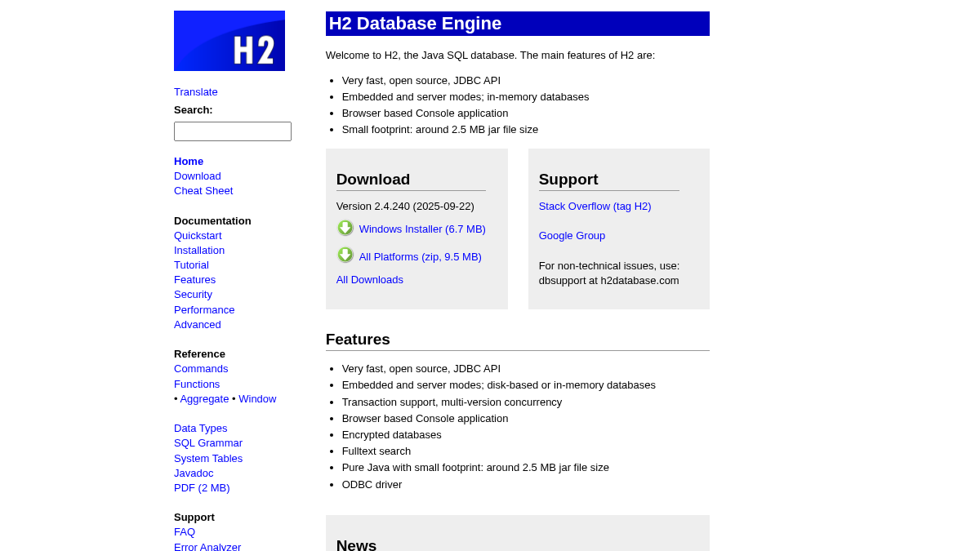The width and height of the screenshot is (980, 551).
Task: Open All Downloads link
Action: pos(370,280)
